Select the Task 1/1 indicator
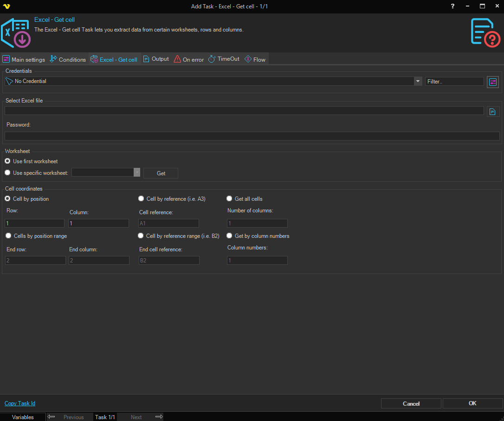 [105, 417]
